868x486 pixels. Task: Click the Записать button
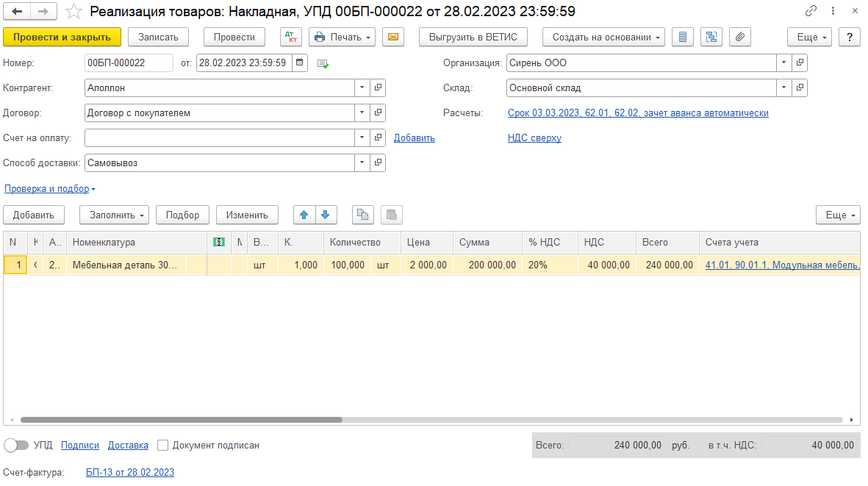coord(158,37)
